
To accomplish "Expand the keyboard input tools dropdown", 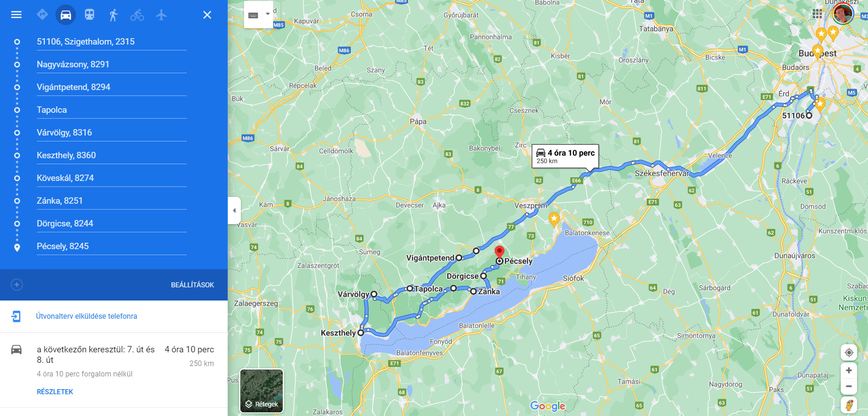I will (x=268, y=14).
